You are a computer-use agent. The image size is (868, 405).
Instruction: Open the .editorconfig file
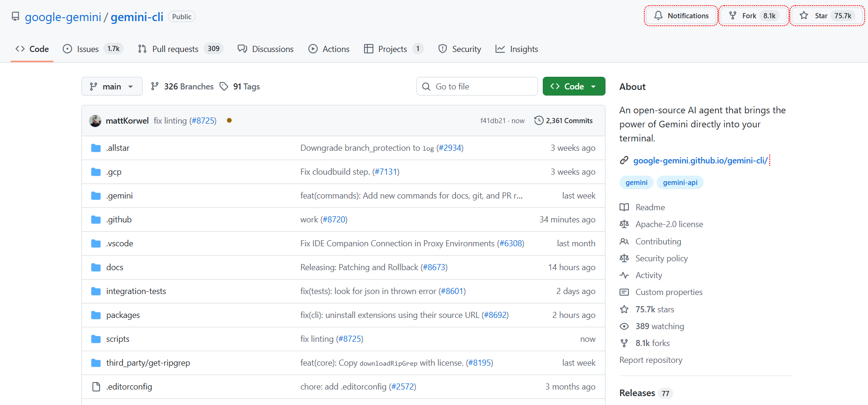tap(129, 387)
